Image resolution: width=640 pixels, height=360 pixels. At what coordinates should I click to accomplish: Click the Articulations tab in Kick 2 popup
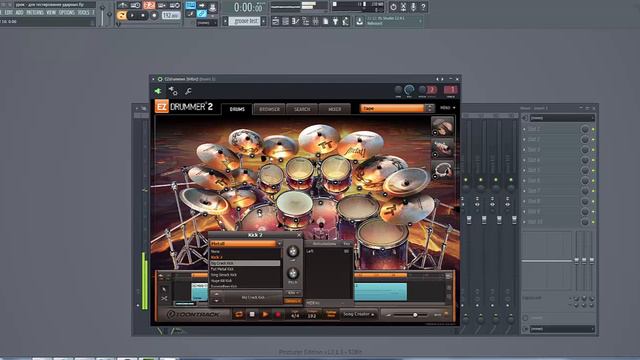(324, 244)
